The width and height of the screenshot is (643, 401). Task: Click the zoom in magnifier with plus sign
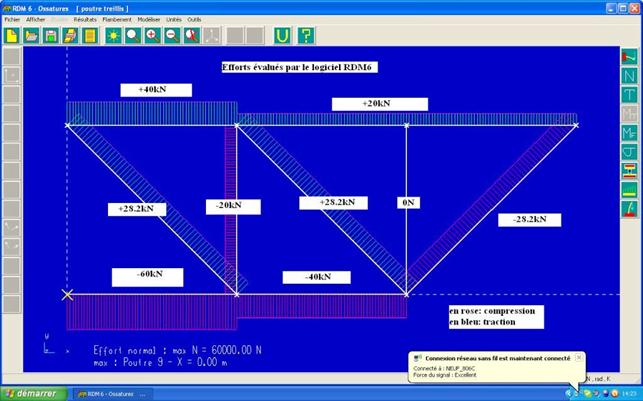[152, 35]
